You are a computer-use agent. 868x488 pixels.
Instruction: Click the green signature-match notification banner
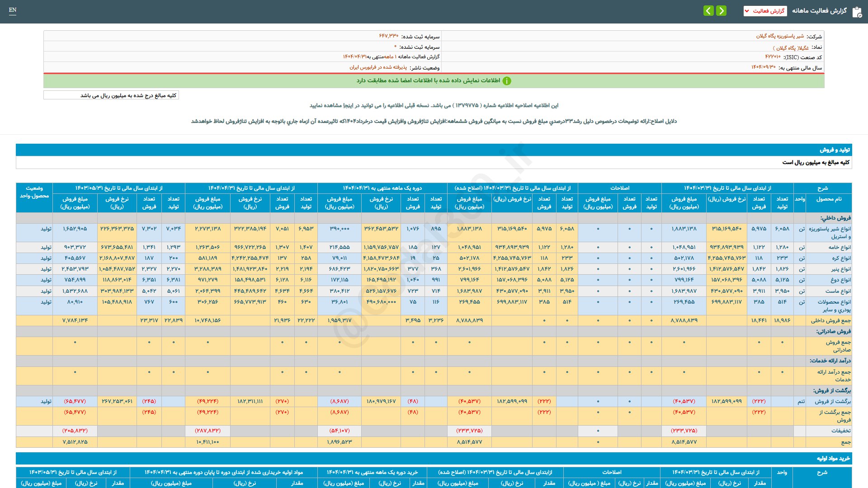click(x=434, y=81)
